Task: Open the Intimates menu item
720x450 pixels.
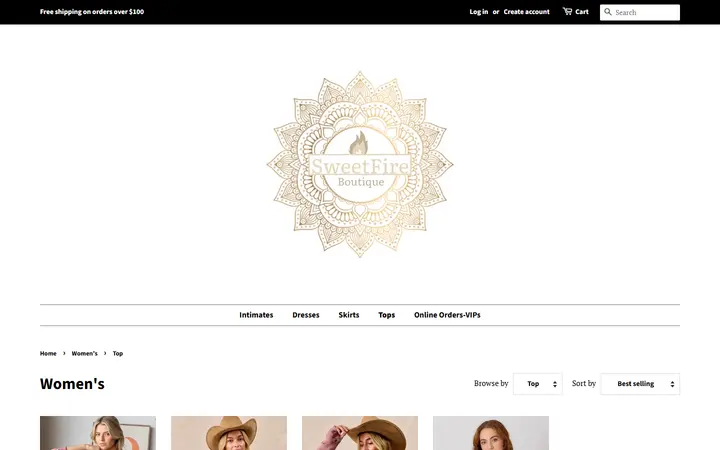Action: pos(256,315)
